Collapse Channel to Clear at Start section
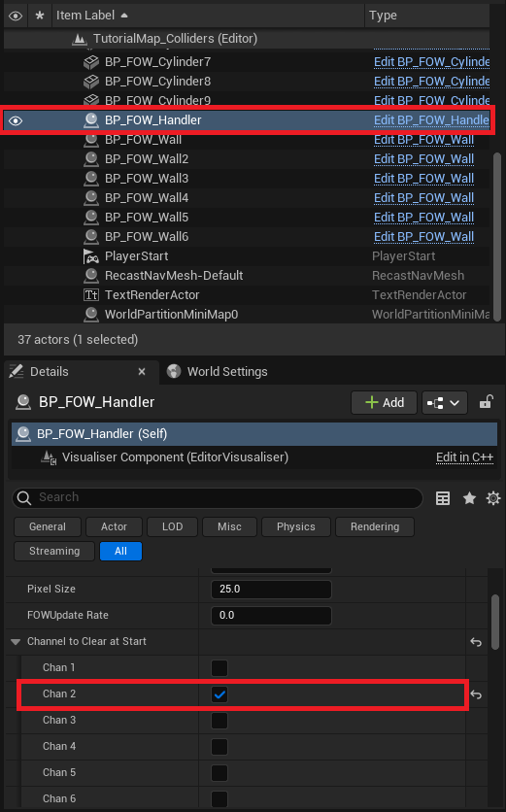The image size is (506, 812). [x=16, y=642]
